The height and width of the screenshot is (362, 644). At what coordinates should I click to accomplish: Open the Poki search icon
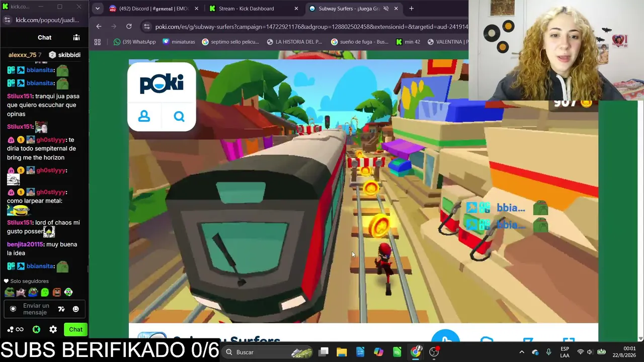coord(179,117)
